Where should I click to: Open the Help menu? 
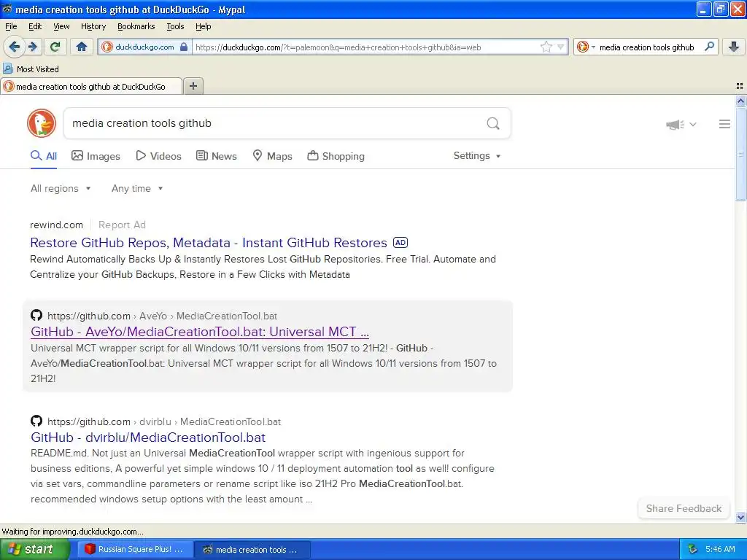(x=203, y=27)
